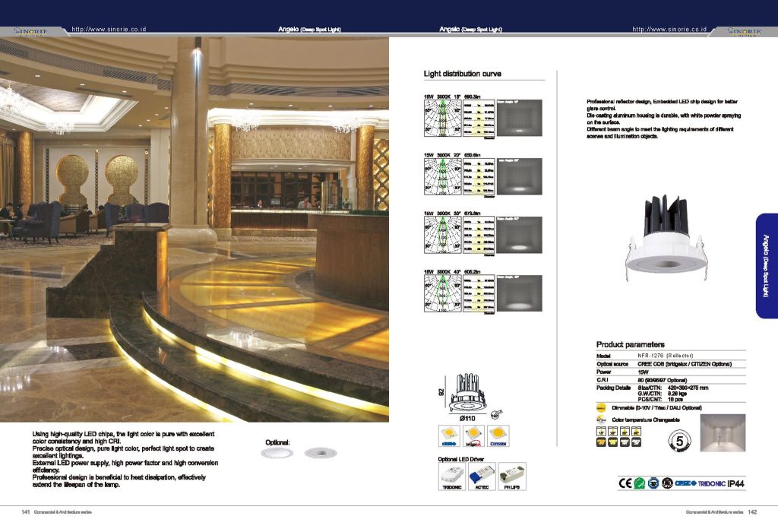The image size is (778, 532).
Task: Click the 15° polar distribution diagram
Action: click(441, 117)
